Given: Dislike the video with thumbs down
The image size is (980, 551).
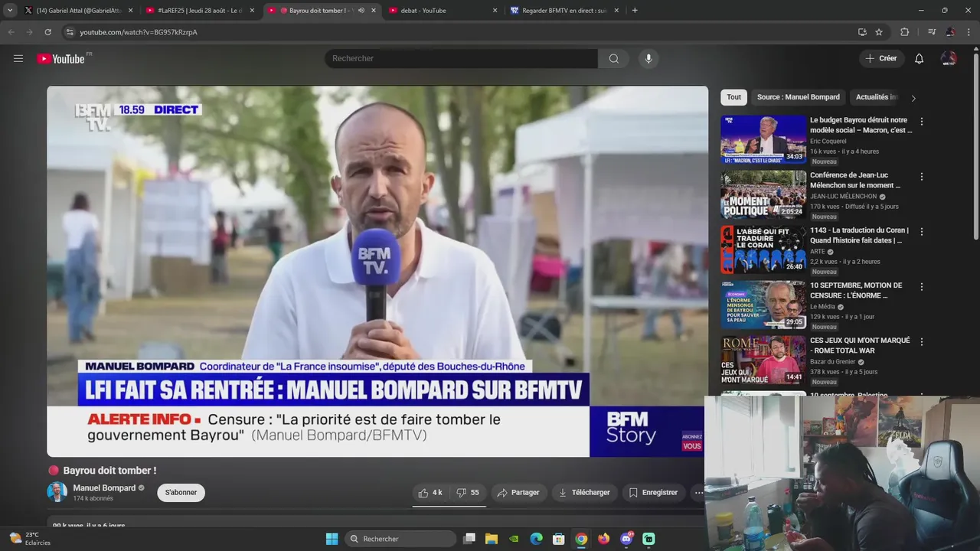Looking at the screenshot, I should coord(468,493).
